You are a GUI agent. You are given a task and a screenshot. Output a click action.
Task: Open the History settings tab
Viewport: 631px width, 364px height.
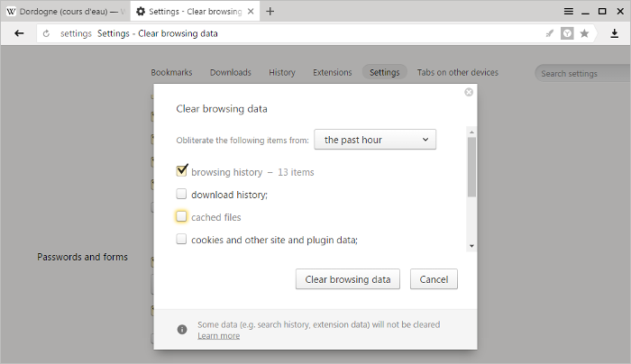click(281, 72)
